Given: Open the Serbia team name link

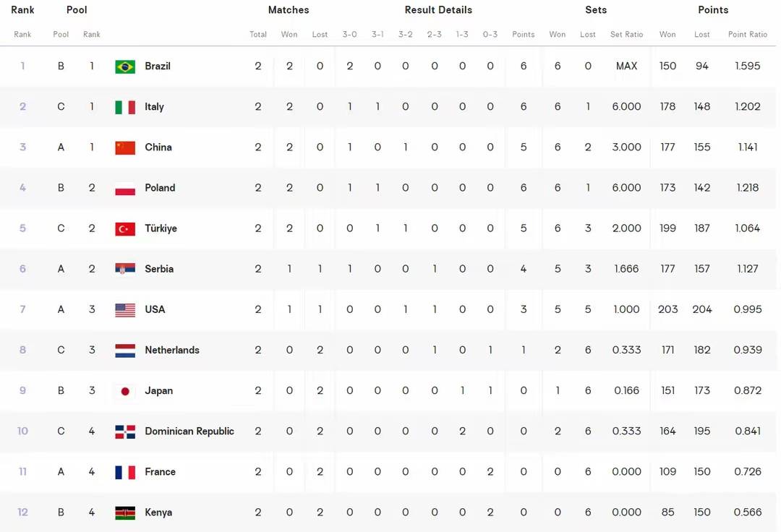Looking at the screenshot, I should click(x=159, y=269).
